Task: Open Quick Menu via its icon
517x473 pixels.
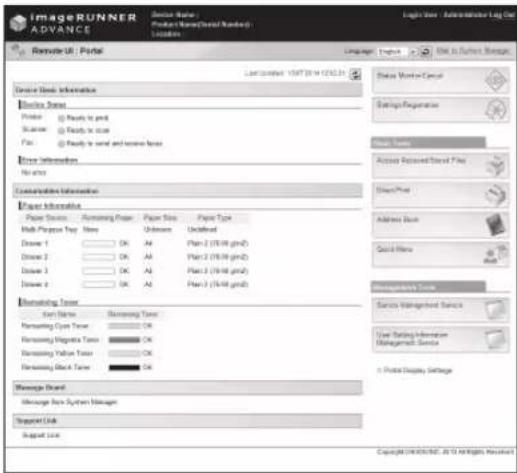Action: (x=496, y=254)
